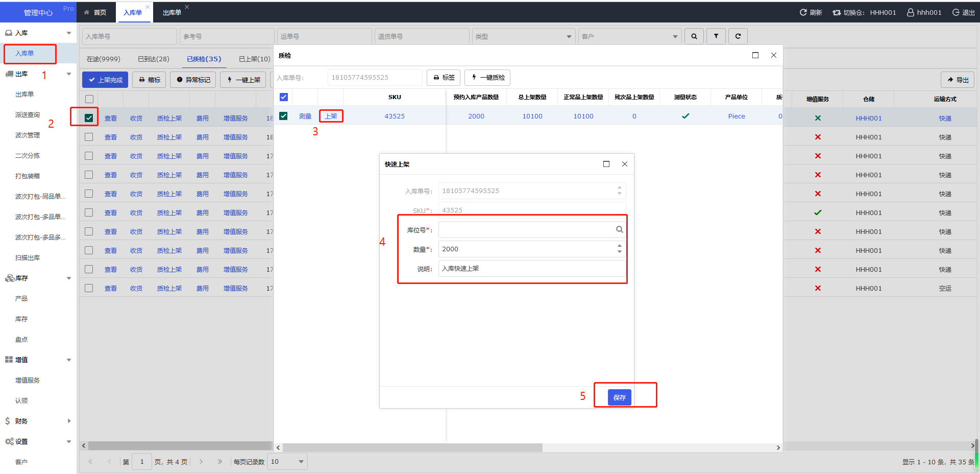This screenshot has width=980, height=474.
Task: Click the green check in 增值服务 column
Action: click(818, 212)
